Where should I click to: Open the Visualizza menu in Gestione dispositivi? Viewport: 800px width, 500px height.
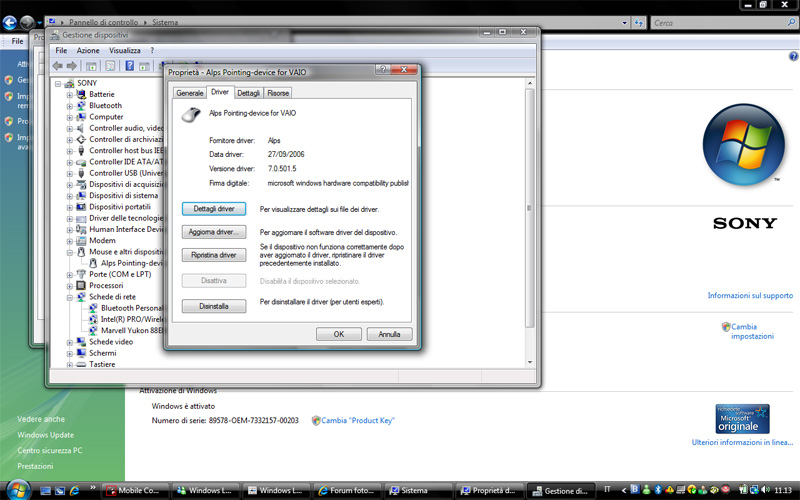(124, 51)
